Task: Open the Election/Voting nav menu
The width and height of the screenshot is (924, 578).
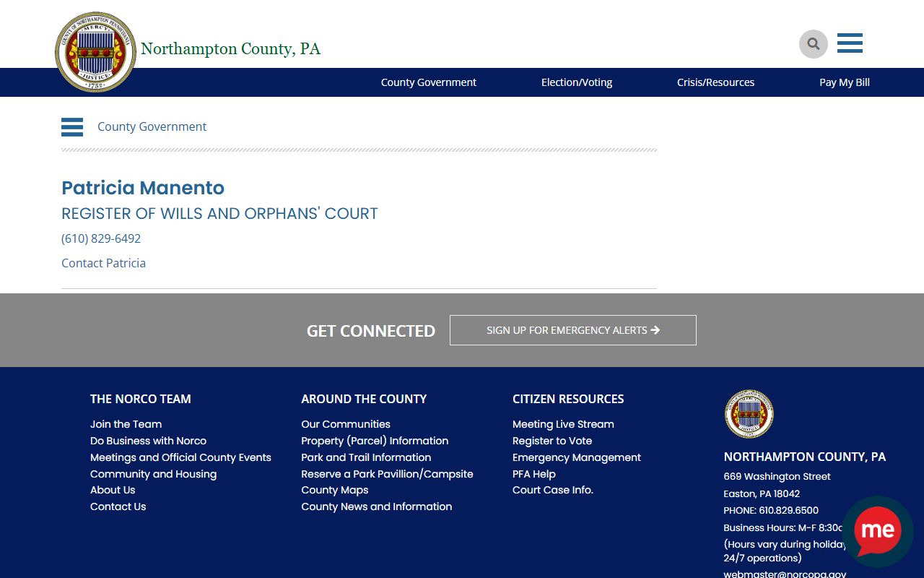Action: (x=577, y=82)
